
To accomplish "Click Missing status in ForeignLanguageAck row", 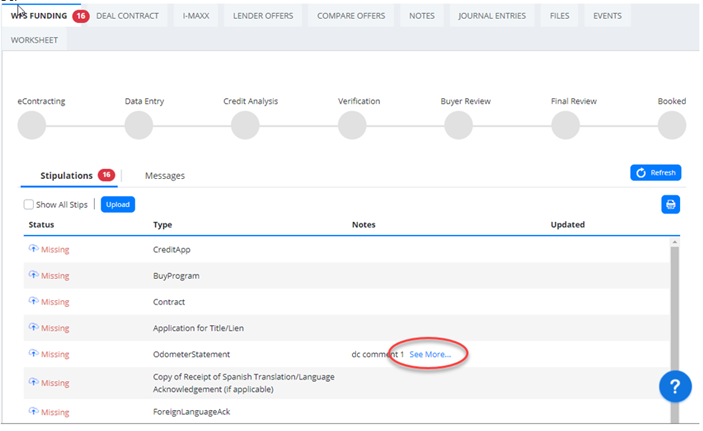I will click(55, 412).
